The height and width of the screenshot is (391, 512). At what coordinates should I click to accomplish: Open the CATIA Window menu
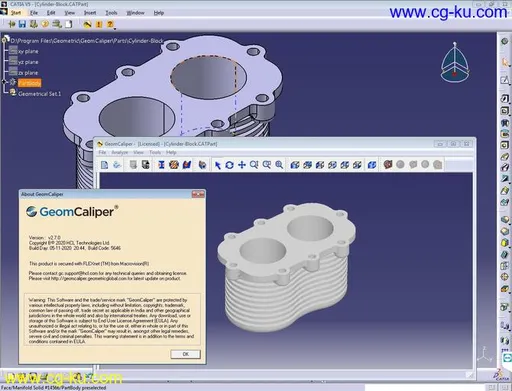tap(135, 13)
